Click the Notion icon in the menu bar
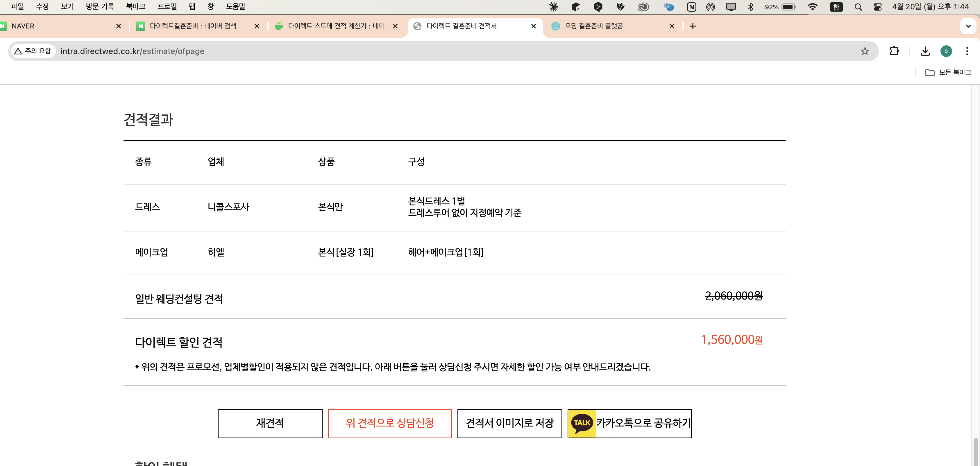The width and height of the screenshot is (980, 466). [x=692, y=6]
